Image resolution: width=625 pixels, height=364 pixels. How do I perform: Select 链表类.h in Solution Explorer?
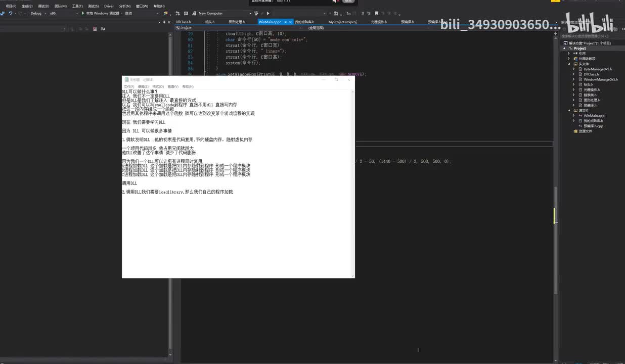click(x=590, y=95)
